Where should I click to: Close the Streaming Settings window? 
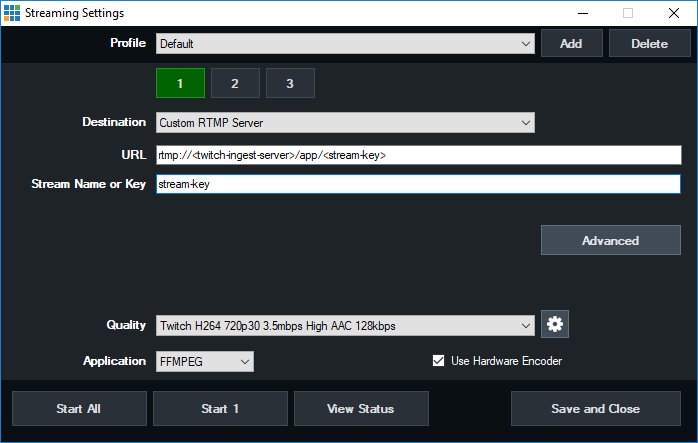673,13
